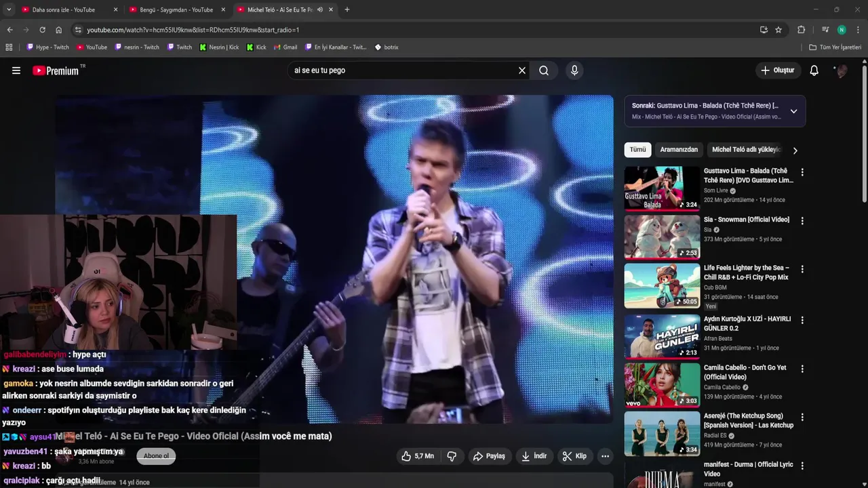868x488 pixels.
Task: Select the Tümü filter chip
Action: coord(637,150)
